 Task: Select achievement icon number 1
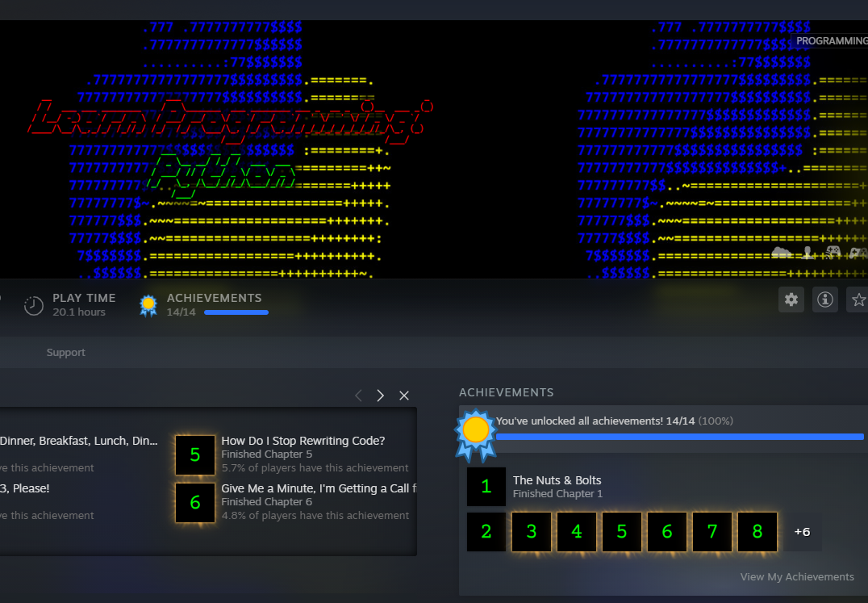(486, 486)
